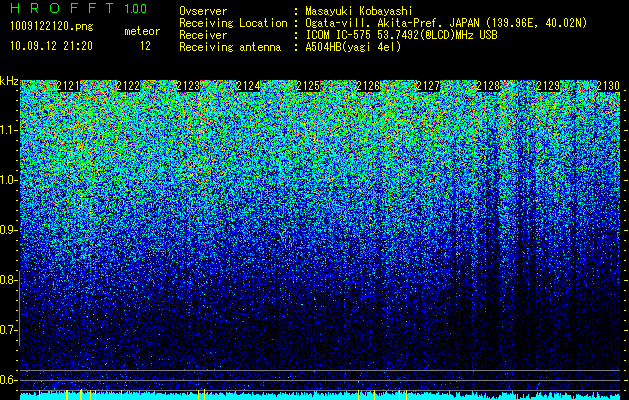Select the Ogata-vill. Akita-Pref. JAPAN location text
This screenshot has width=629, height=400.
point(446,23)
